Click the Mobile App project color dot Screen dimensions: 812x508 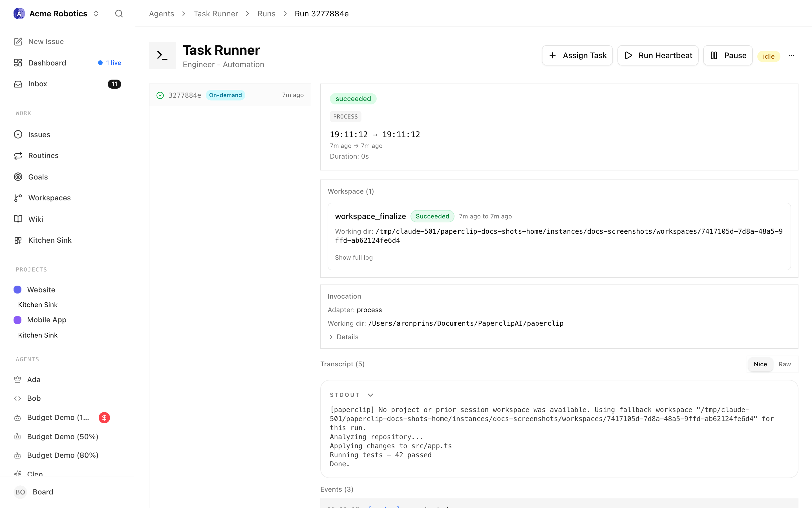click(x=17, y=320)
